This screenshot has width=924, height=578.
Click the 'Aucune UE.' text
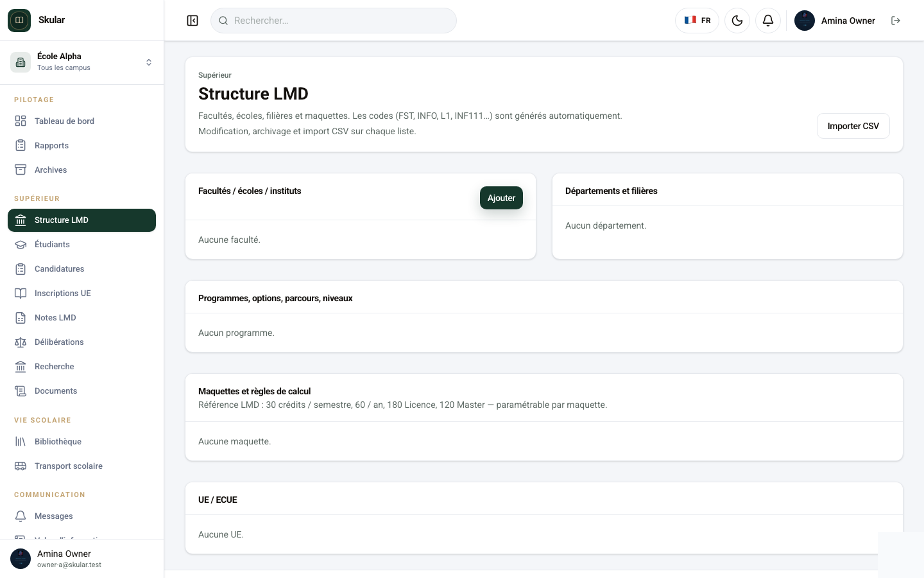(x=221, y=534)
